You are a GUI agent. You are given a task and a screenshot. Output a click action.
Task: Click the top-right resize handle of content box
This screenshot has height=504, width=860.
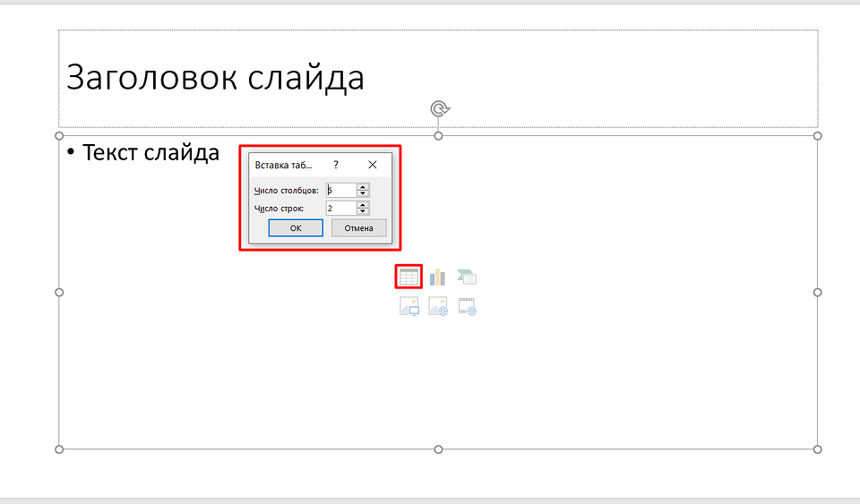(x=817, y=136)
